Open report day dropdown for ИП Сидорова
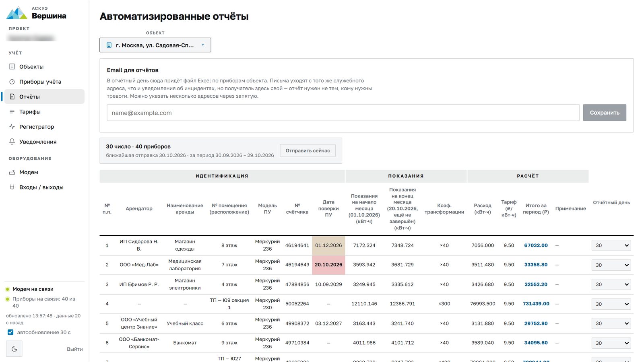The height and width of the screenshot is (362, 644). point(611,245)
